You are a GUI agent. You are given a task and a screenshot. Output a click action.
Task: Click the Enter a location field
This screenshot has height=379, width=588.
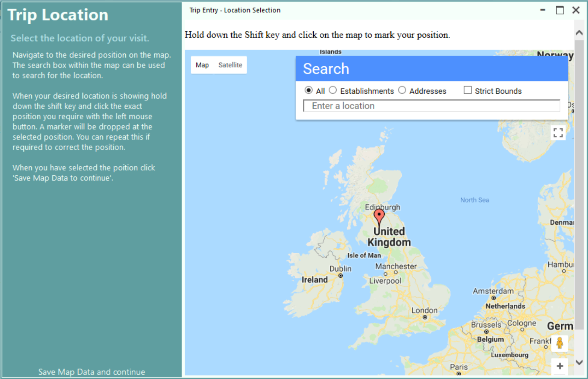pyautogui.click(x=432, y=106)
